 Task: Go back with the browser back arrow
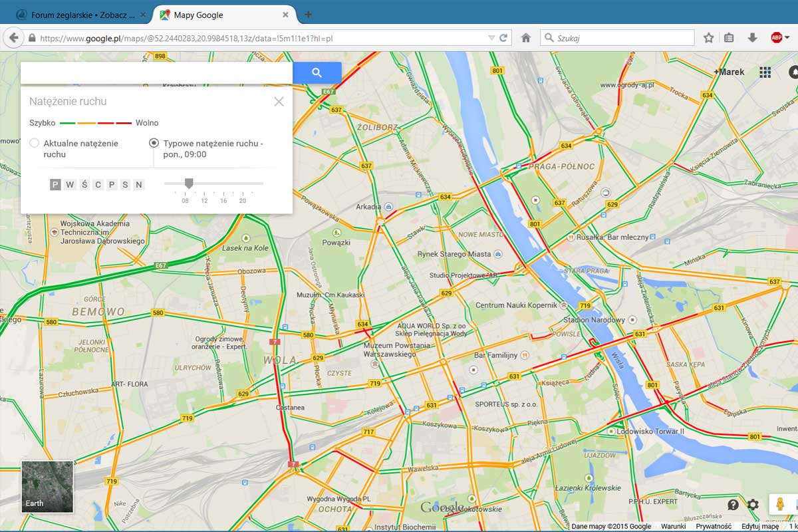tap(13, 38)
